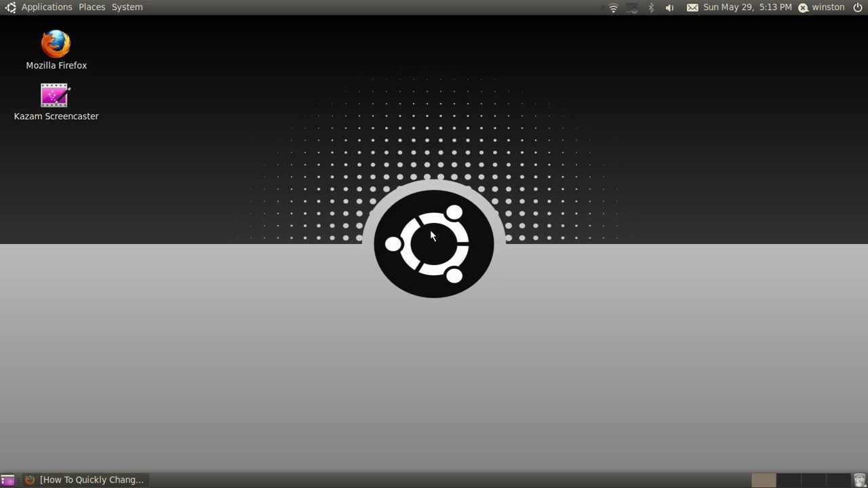Open the winston user menu
The image size is (868, 488).
(821, 7)
